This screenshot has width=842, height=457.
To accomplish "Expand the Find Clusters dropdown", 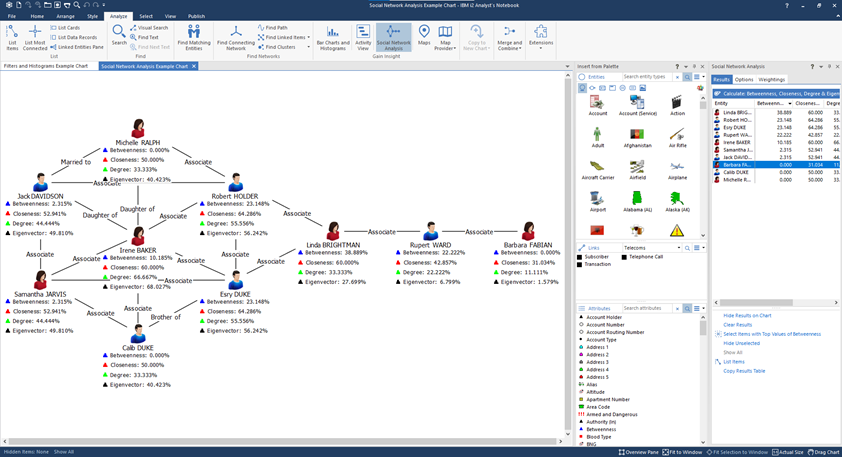I will 308,47.
